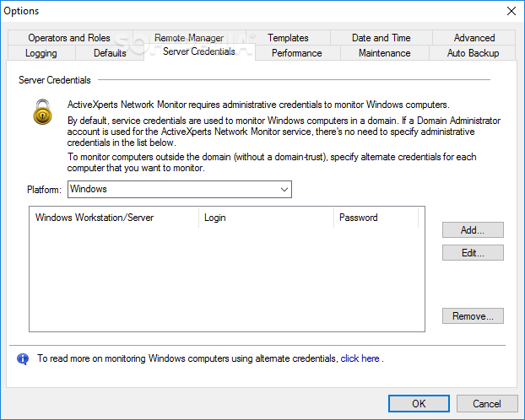Click the 'Server Credentials' group heading
Image resolution: width=525 pixels, height=420 pixels.
click(55, 80)
